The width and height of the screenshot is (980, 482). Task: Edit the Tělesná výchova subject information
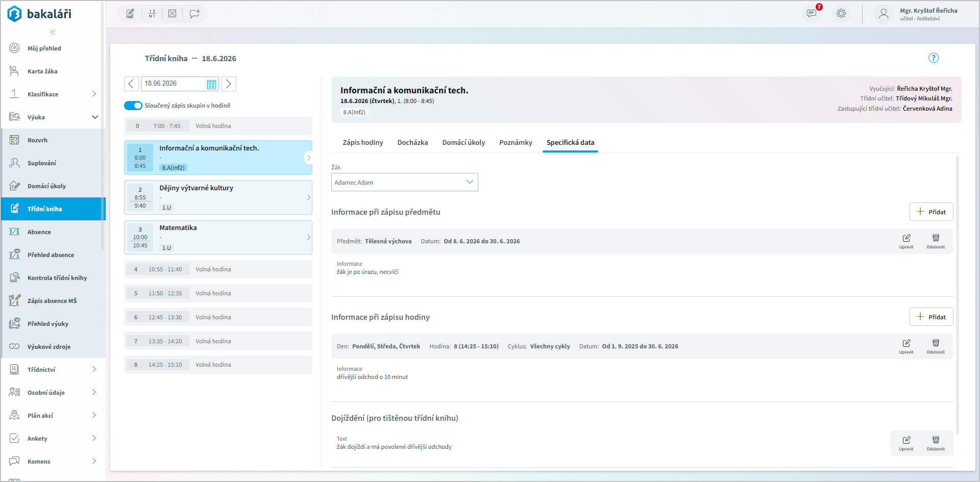906,241
